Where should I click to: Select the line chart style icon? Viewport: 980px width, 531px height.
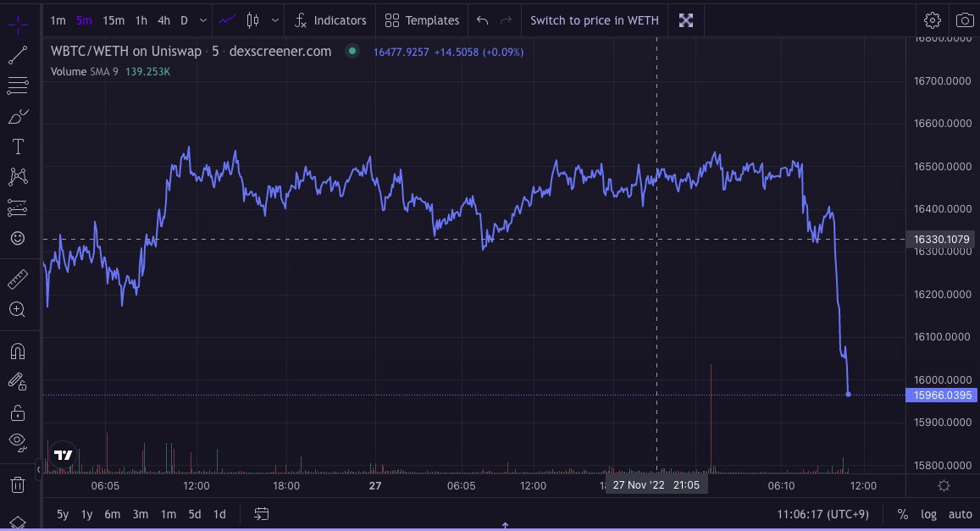pos(228,20)
